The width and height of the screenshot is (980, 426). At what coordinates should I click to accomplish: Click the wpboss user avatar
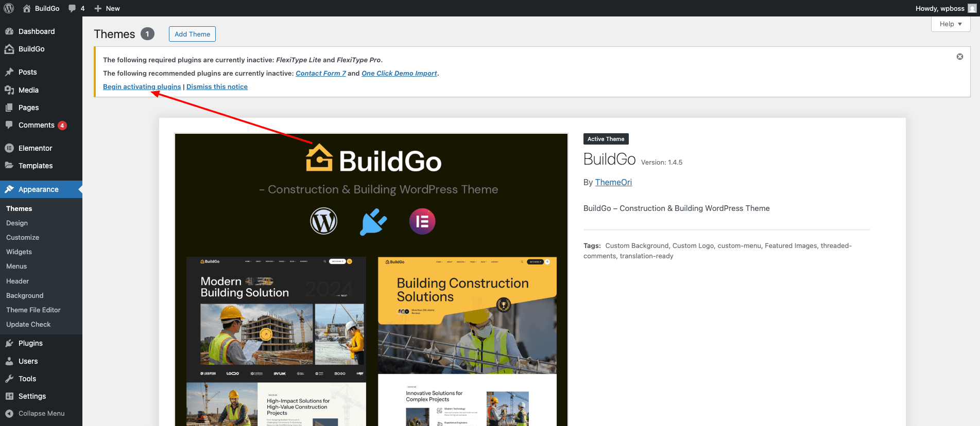tap(972, 8)
